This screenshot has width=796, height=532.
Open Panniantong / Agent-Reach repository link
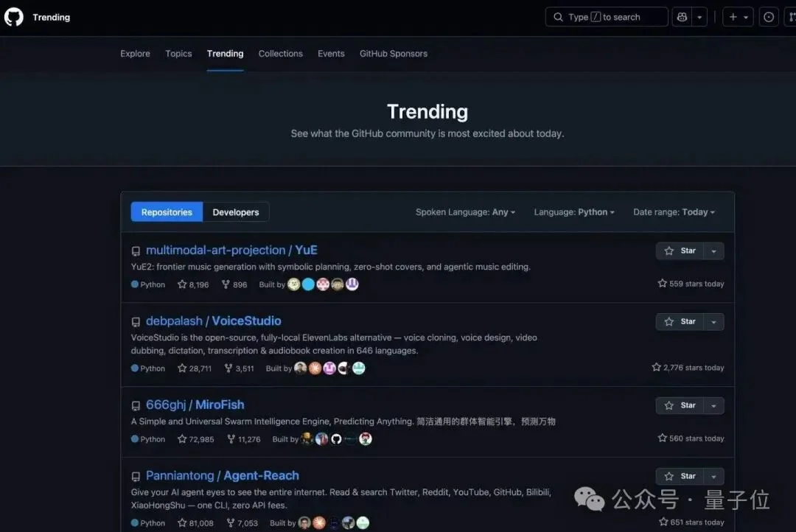[x=223, y=476]
